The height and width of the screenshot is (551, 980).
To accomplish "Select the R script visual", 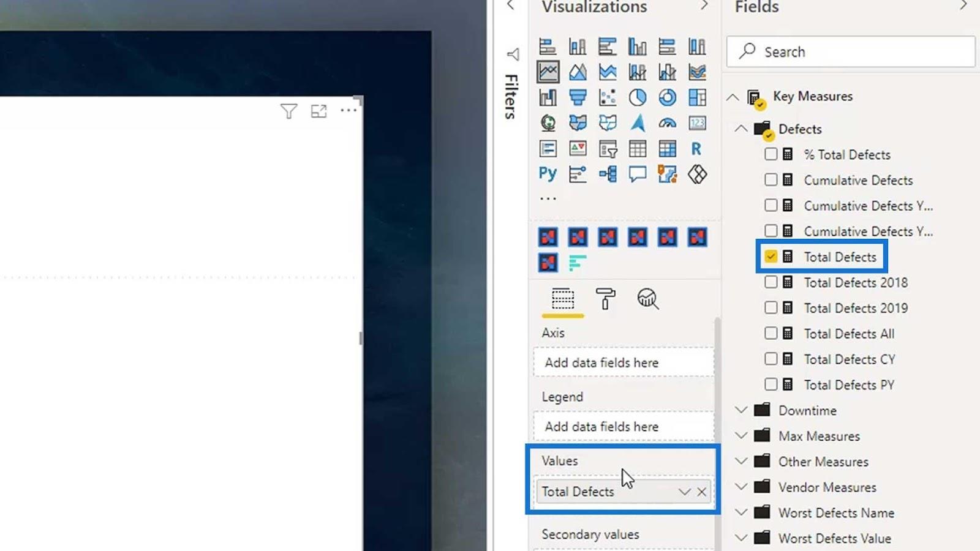I will pyautogui.click(x=696, y=149).
